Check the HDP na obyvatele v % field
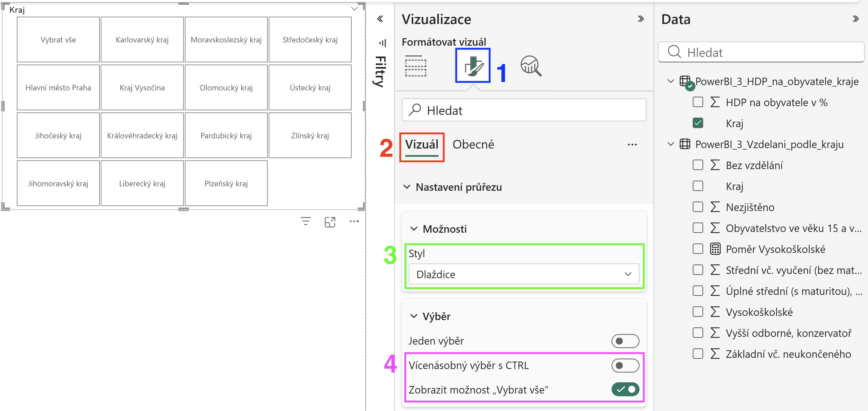The height and width of the screenshot is (411, 868). pos(698,102)
